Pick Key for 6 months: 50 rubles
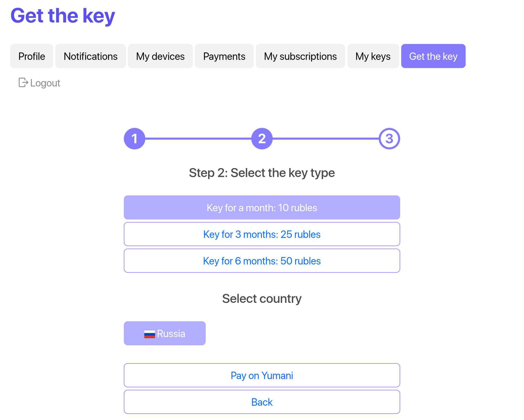Image resolution: width=524 pixels, height=420 pixels. pyautogui.click(x=262, y=261)
